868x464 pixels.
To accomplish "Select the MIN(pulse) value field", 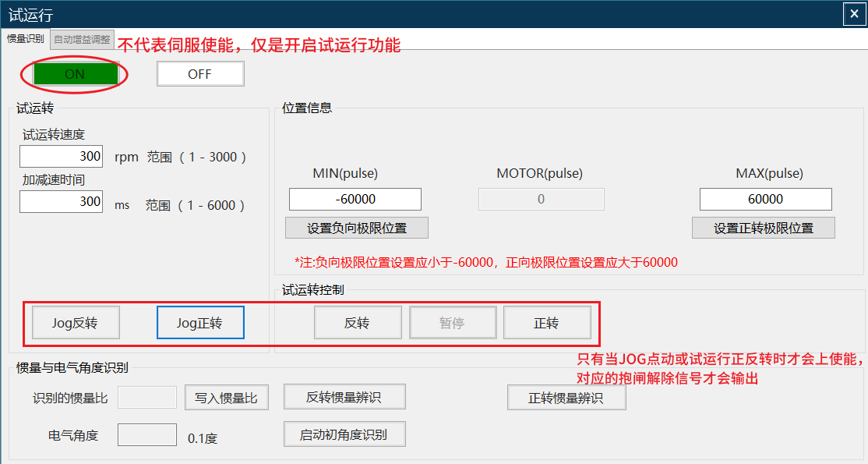I will click(x=355, y=199).
